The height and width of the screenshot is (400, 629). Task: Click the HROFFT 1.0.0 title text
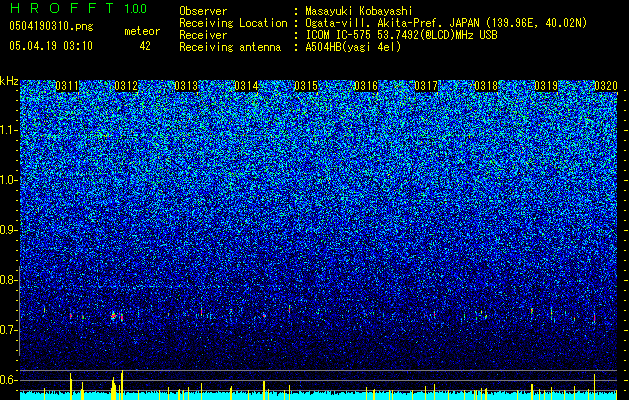78,8
